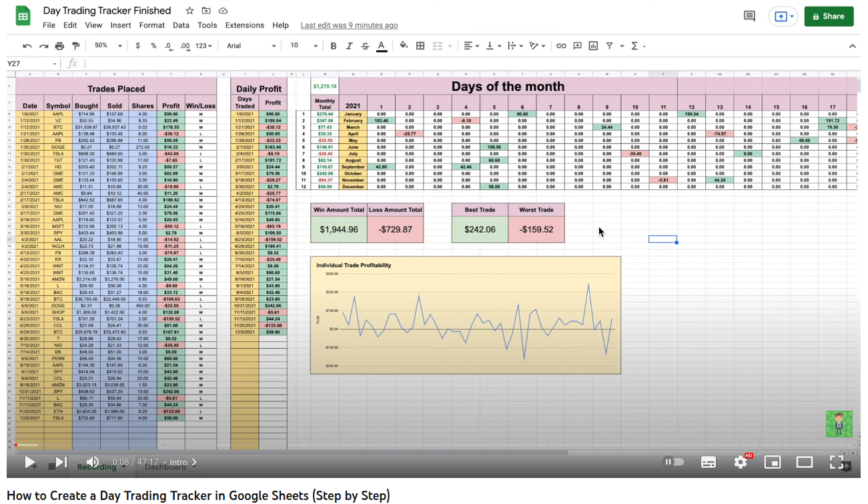Open the File menu
Screen dimensions: 868x504
pyautogui.click(x=49, y=25)
